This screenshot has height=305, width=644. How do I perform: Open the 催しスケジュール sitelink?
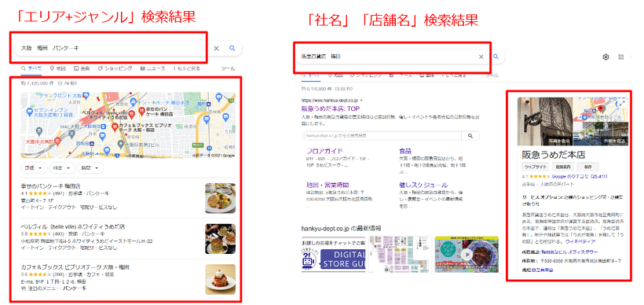point(423,185)
